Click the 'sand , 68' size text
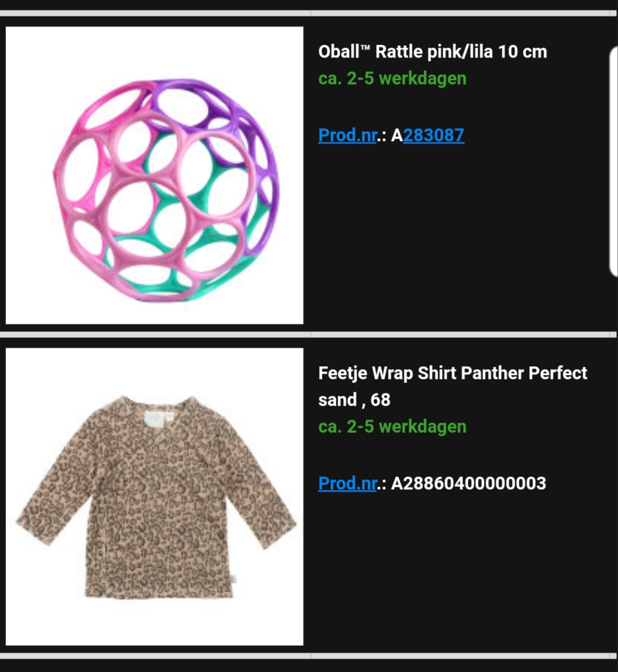Image resolution: width=618 pixels, height=672 pixels. (355, 400)
